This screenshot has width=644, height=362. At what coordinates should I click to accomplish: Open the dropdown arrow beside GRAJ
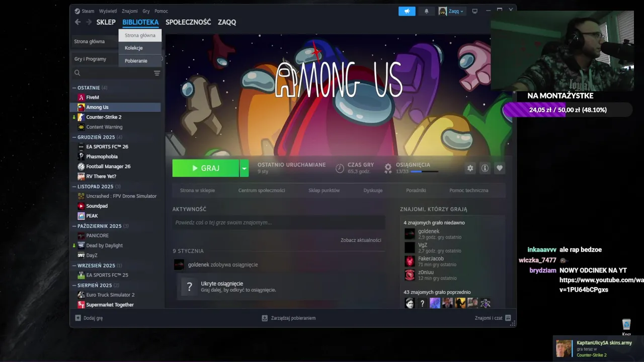pos(244,168)
